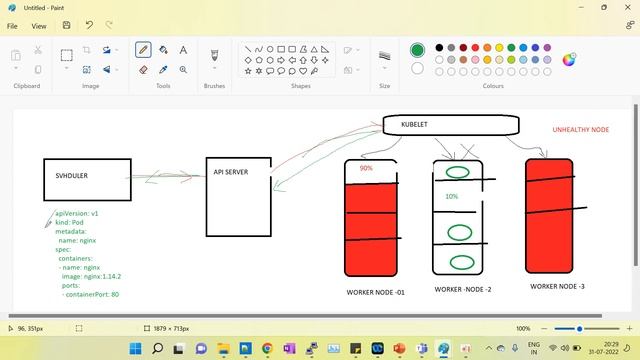Click the Resize and skew icon
640x360 pixels.
pyautogui.click(x=87, y=70)
